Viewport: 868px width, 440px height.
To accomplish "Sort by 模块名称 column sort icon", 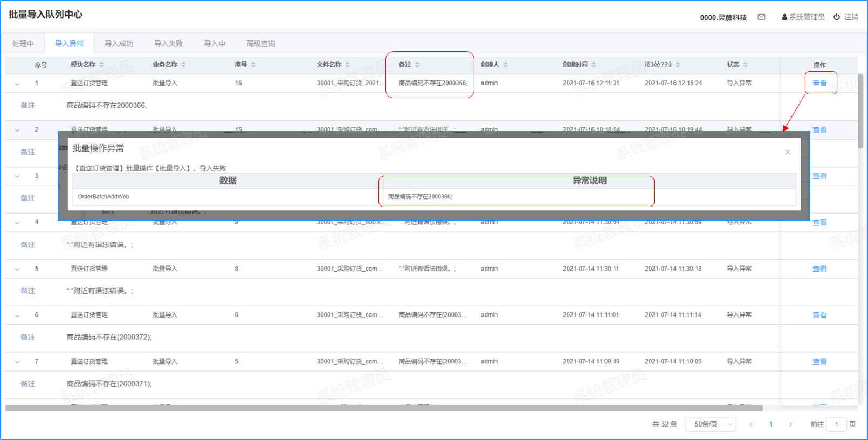I will (101, 65).
